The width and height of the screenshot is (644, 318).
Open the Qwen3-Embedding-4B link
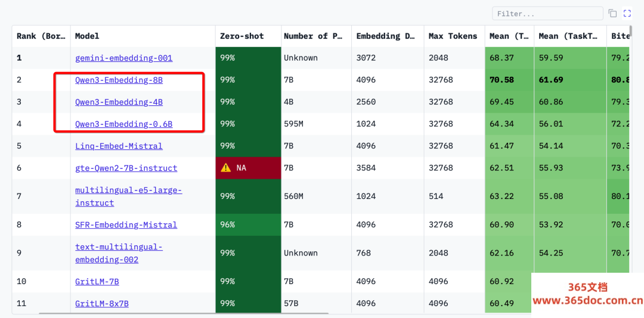click(119, 102)
